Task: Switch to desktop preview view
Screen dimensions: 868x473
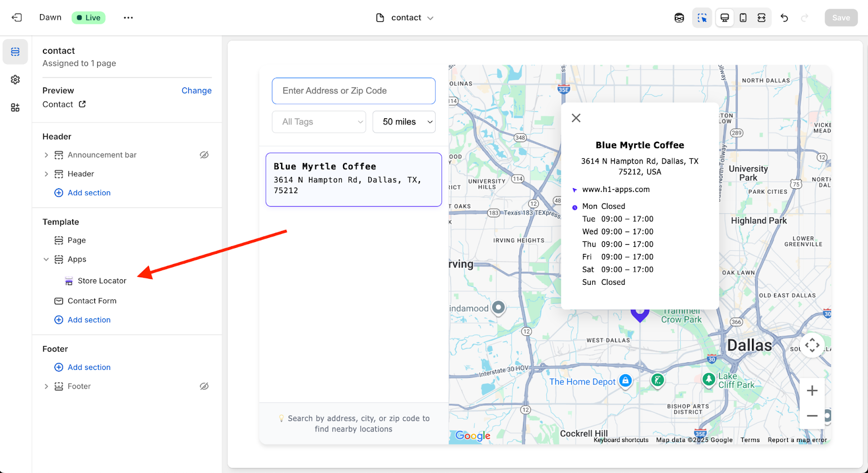Action: 724,18
